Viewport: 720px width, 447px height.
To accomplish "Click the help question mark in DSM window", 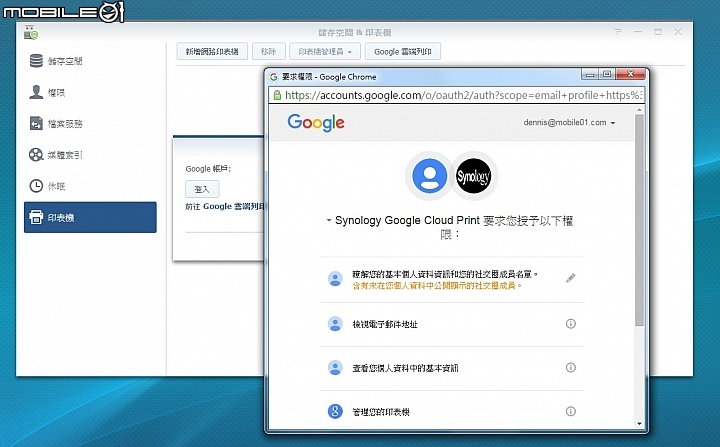I will [618, 32].
